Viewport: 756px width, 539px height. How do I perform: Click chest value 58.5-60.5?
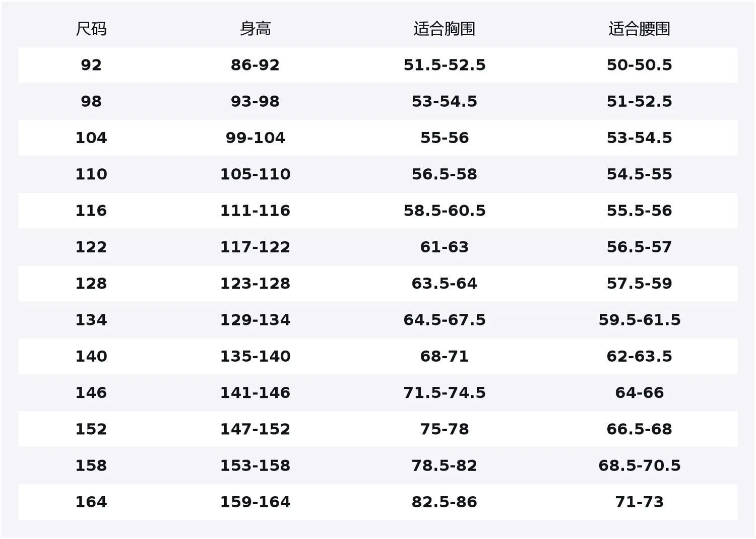tap(444, 211)
